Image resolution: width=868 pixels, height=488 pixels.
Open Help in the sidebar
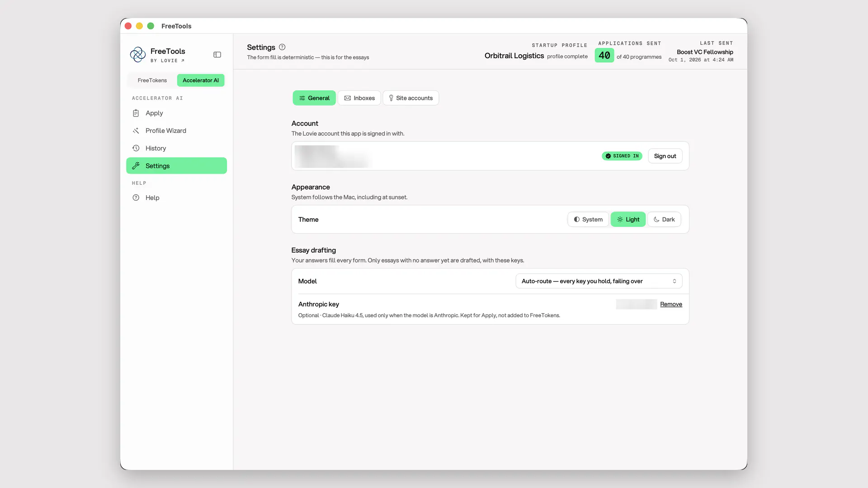[176, 197]
